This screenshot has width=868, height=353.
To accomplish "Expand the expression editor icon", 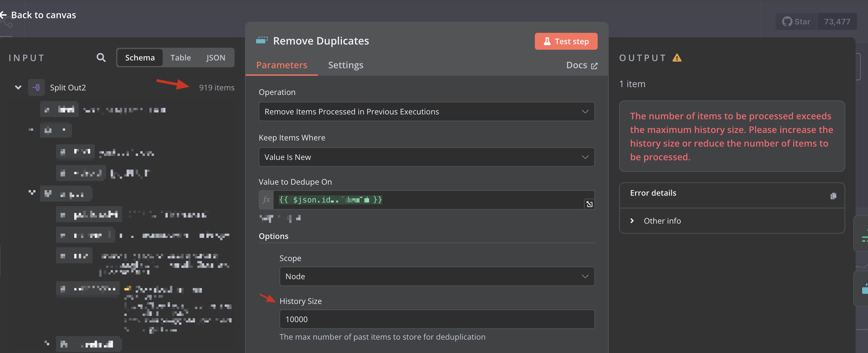I will coord(589,204).
